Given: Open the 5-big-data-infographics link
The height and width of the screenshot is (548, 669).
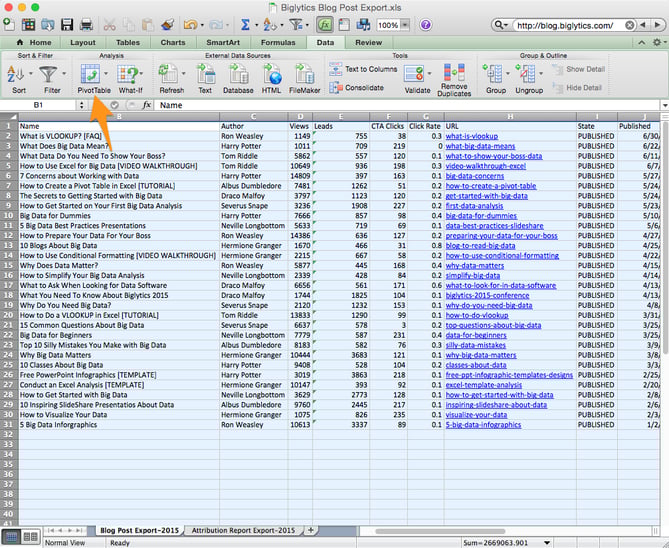Looking at the screenshot, I should (483, 425).
